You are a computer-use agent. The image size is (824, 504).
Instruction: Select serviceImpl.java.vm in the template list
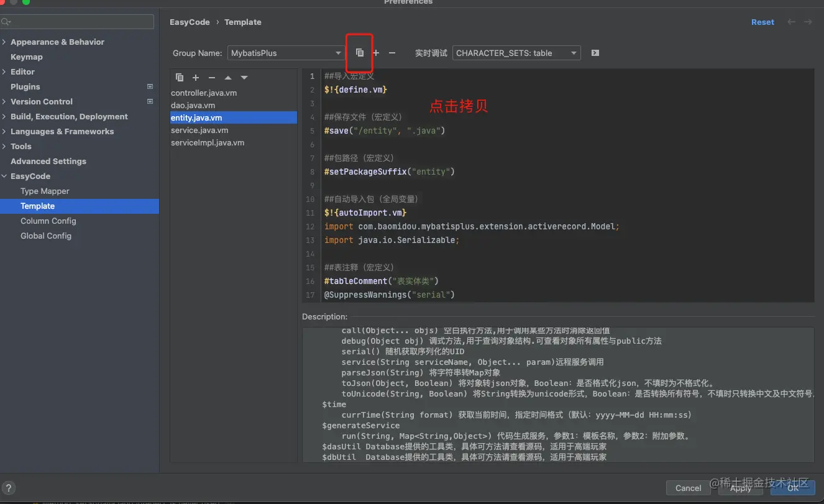tap(208, 142)
